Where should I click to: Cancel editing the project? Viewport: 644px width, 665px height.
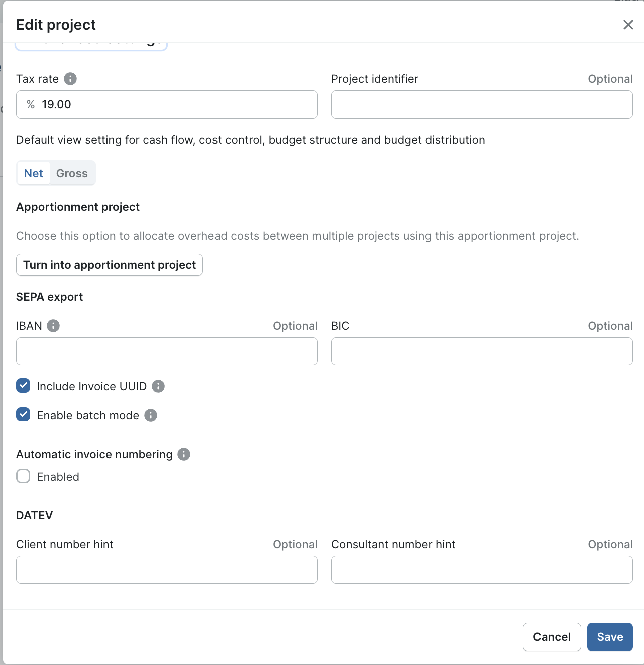tap(552, 637)
